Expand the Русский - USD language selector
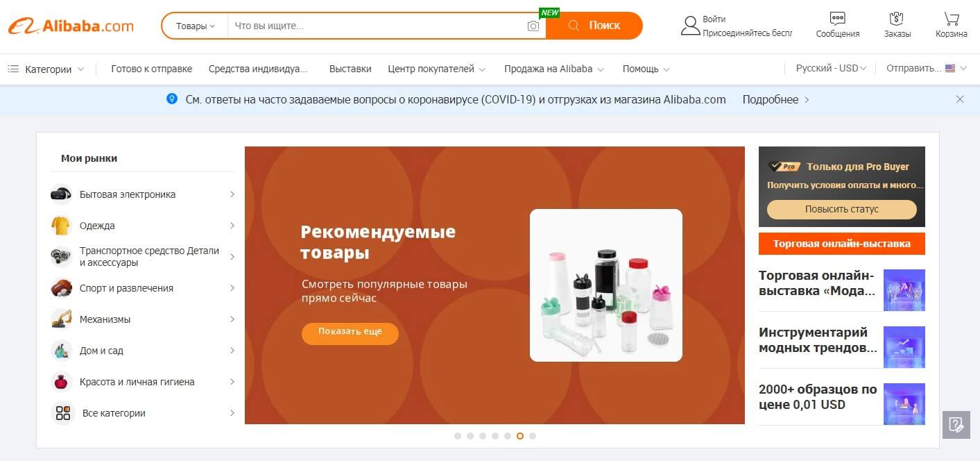980x461 pixels. tap(831, 69)
